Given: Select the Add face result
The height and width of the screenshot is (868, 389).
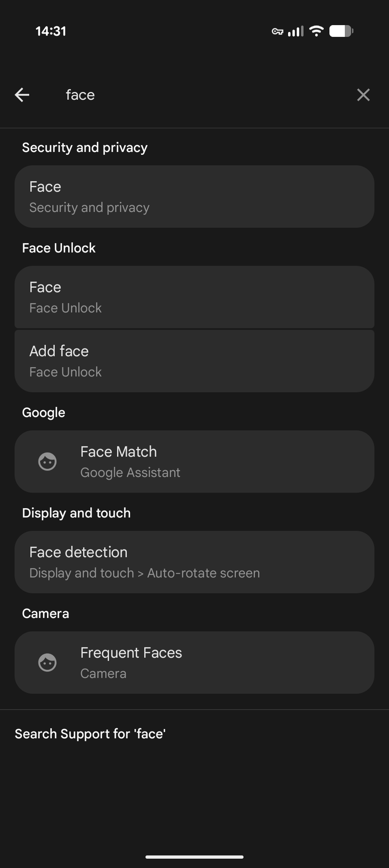Looking at the screenshot, I should point(194,361).
